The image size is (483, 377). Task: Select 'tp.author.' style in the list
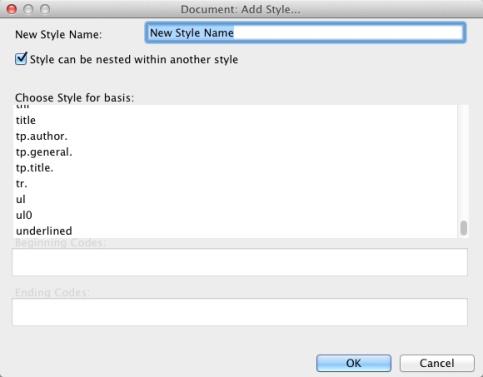point(235,136)
